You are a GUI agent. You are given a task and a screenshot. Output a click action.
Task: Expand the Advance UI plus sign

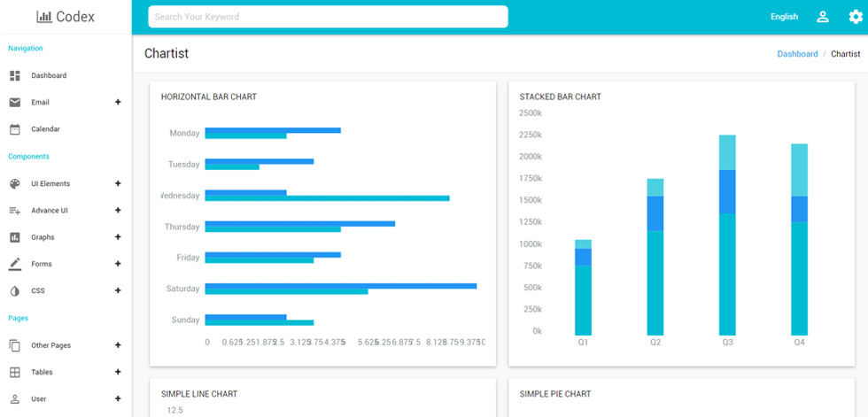point(117,210)
